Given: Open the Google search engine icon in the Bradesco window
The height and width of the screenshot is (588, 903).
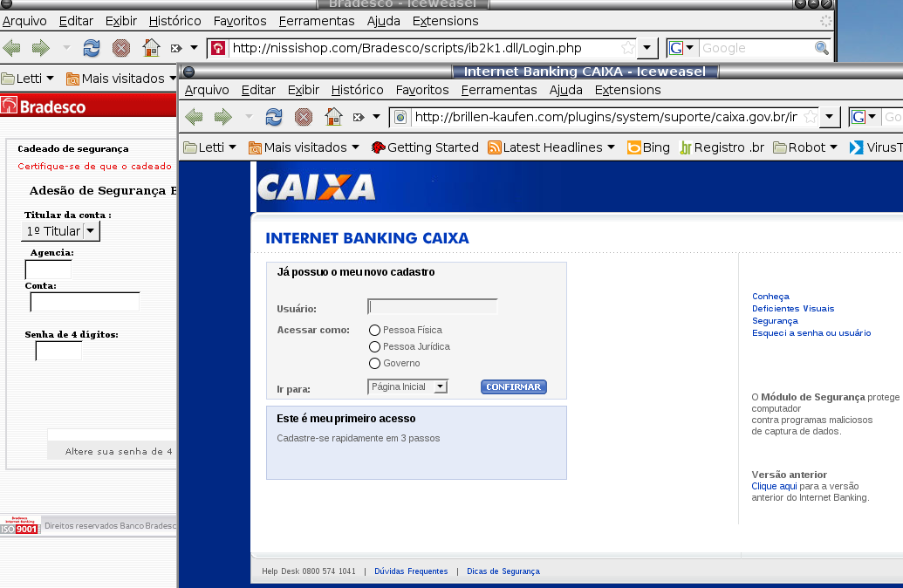Looking at the screenshot, I should click(675, 48).
